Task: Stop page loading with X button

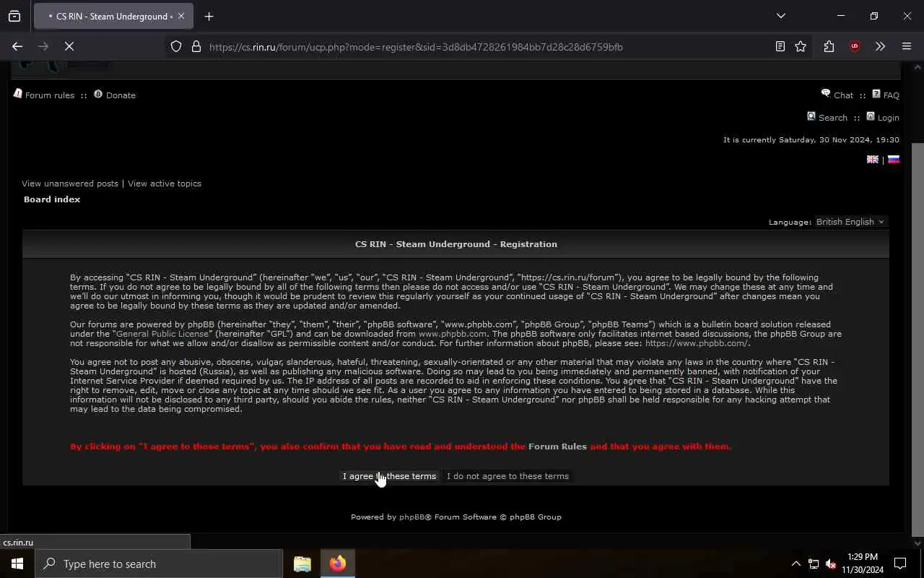Action: click(69, 46)
